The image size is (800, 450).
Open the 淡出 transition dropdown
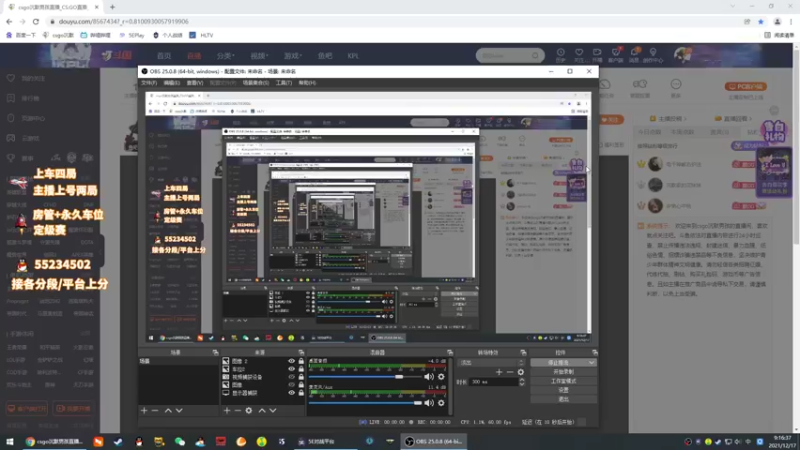[492, 362]
